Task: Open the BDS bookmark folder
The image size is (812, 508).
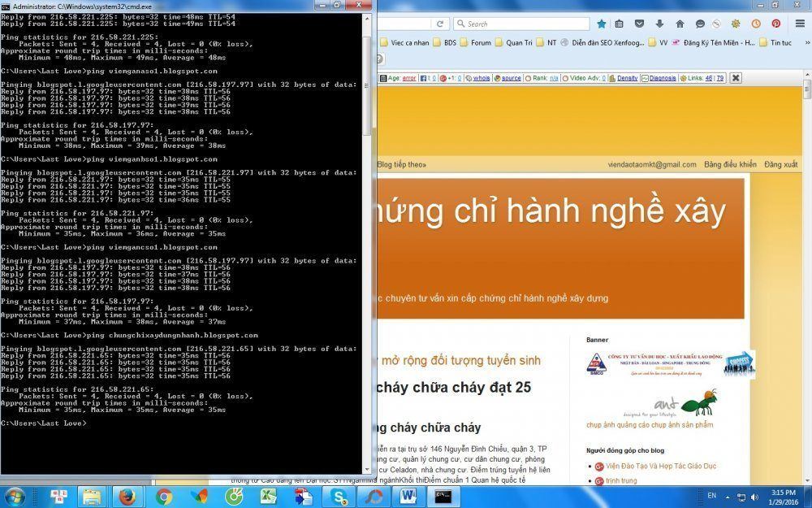Action: pos(445,42)
